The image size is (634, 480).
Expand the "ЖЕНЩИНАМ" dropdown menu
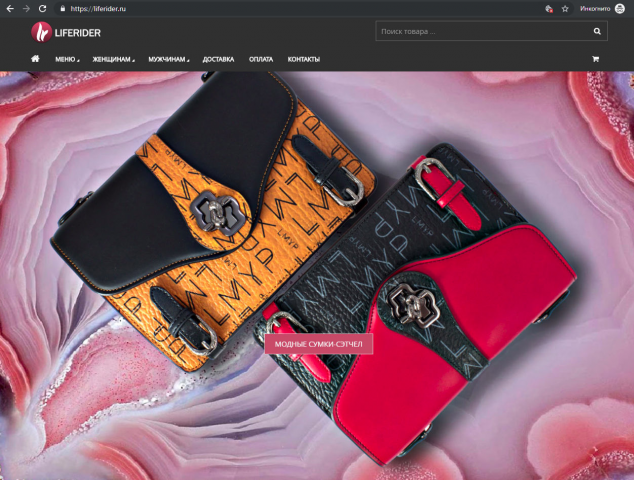pos(113,59)
